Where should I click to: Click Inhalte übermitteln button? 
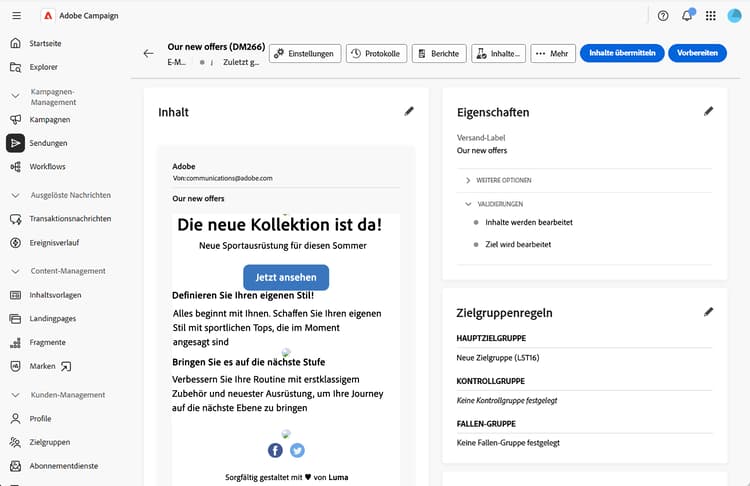(x=622, y=53)
